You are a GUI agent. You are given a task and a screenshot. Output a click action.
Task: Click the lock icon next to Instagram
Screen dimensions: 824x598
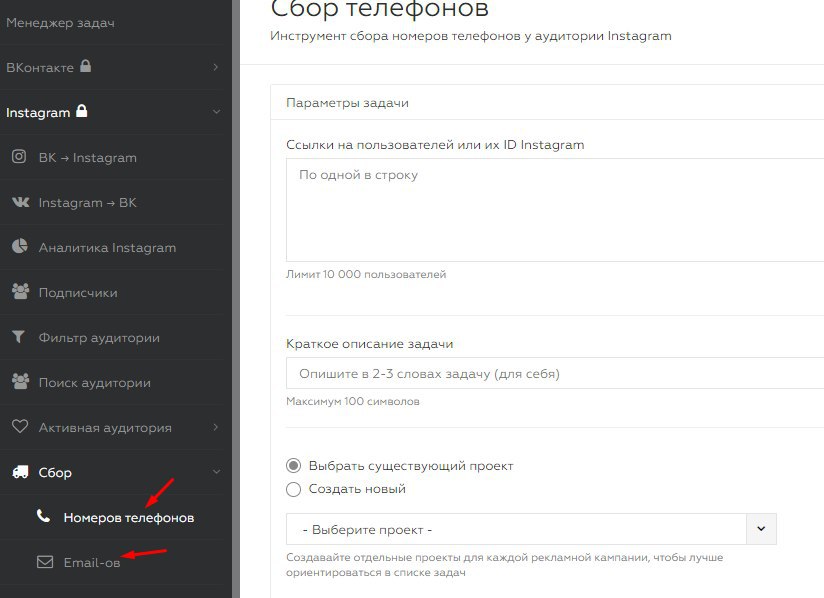(x=81, y=111)
